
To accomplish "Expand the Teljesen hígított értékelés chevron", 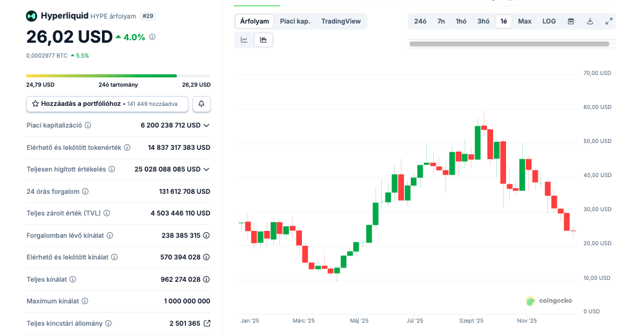I will [207, 169].
